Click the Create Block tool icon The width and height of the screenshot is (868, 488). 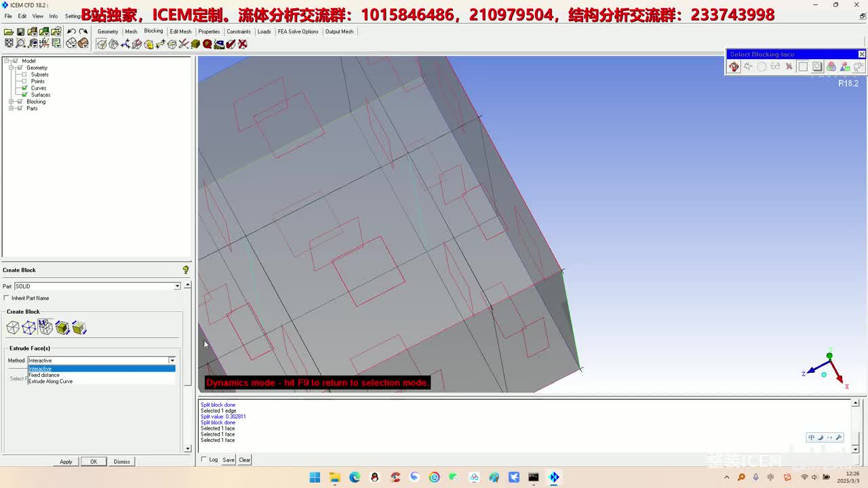[x=102, y=44]
